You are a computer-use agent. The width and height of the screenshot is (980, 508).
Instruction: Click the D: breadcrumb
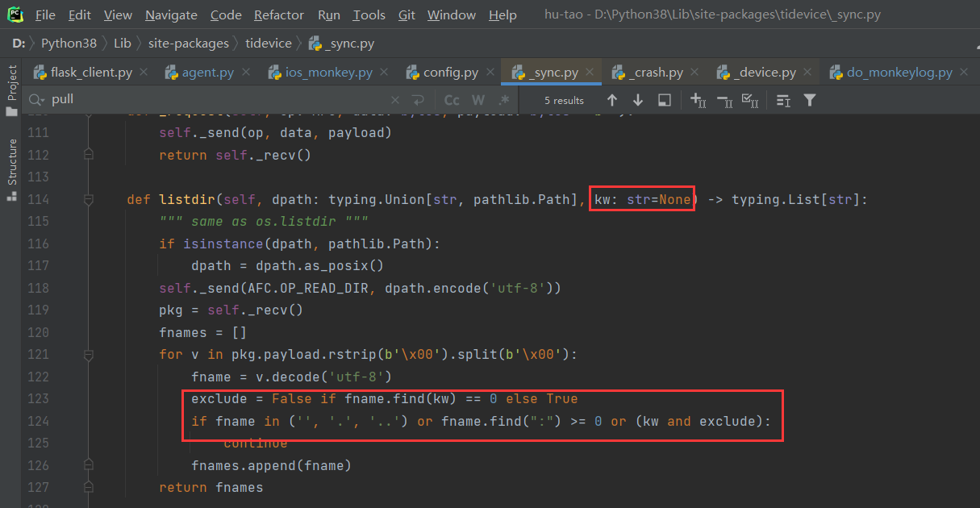pyautogui.click(x=19, y=43)
